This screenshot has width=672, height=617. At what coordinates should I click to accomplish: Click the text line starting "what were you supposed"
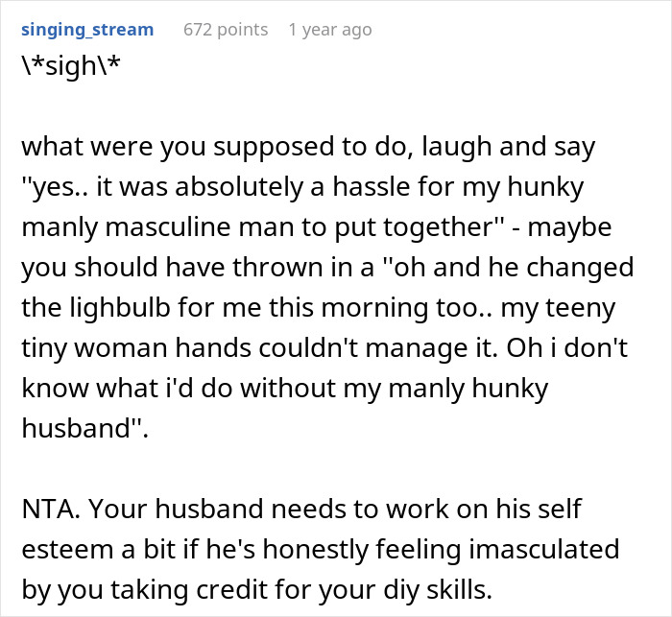click(x=308, y=148)
